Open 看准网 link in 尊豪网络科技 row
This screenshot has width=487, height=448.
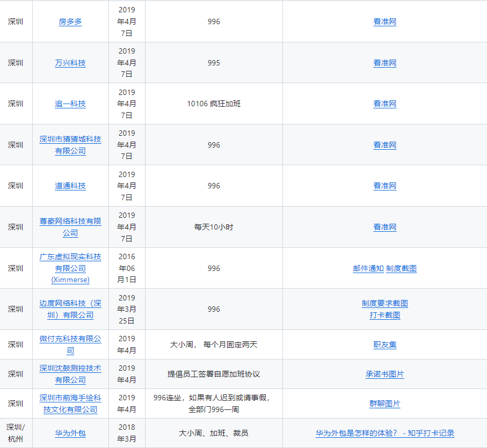coord(385,227)
